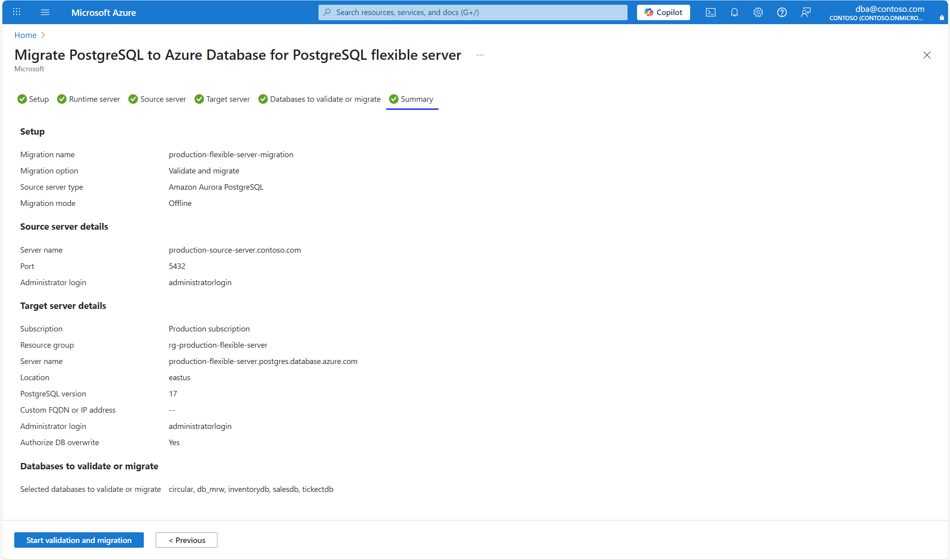The image size is (950, 560).
Task: Go to the Runtime server tab
Action: pyautogui.click(x=89, y=99)
